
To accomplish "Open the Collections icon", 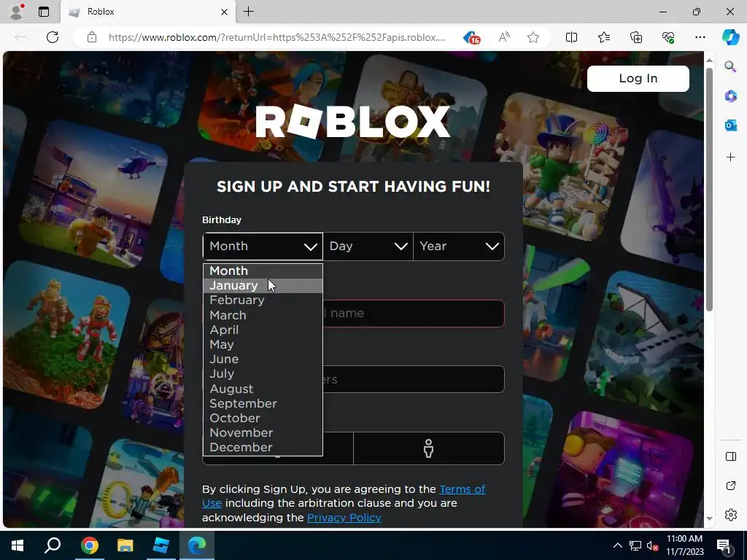I will click(636, 37).
